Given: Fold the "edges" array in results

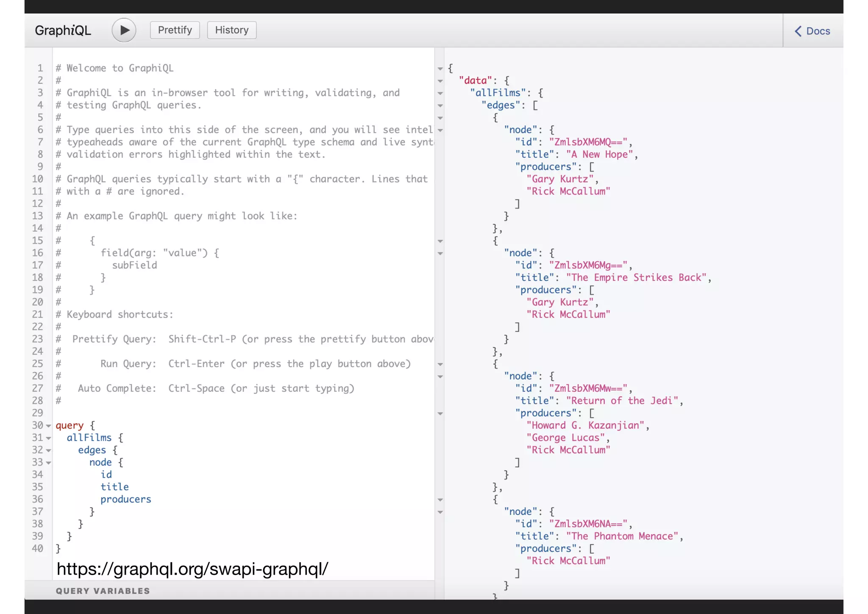Looking at the screenshot, I should click(x=440, y=106).
